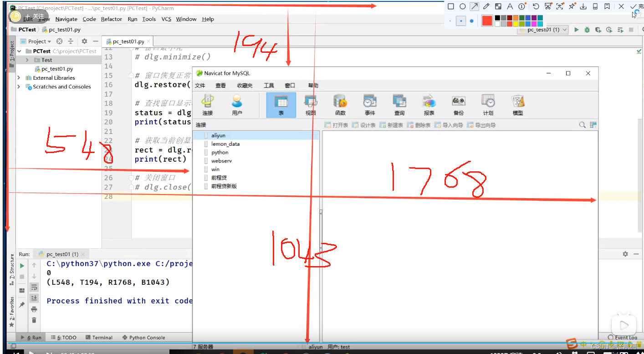Image resolution: width=644 pixels, height=354 pixels.
Task: Expand External Libraries node
Action: point(19,78)
